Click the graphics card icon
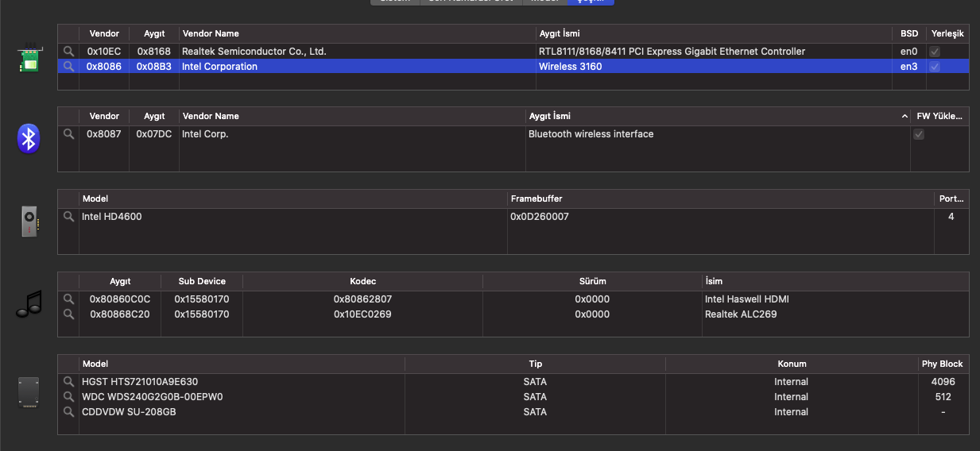The width and height of the screenshot is (980, 451). coord(29,222)
